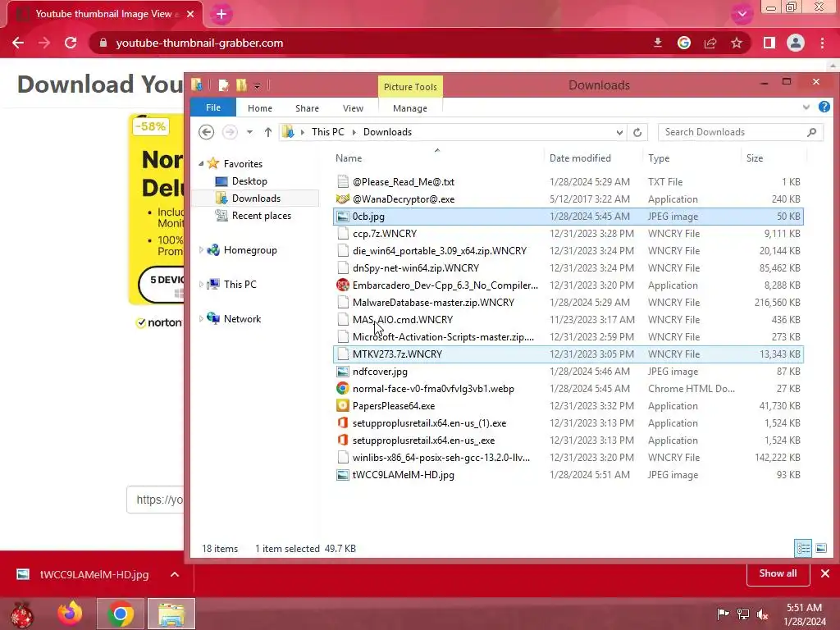This screenshot has height=630, width=840.
Task: Select the normal-face webp Chrome icon
Action: click(x=343, y=388)
